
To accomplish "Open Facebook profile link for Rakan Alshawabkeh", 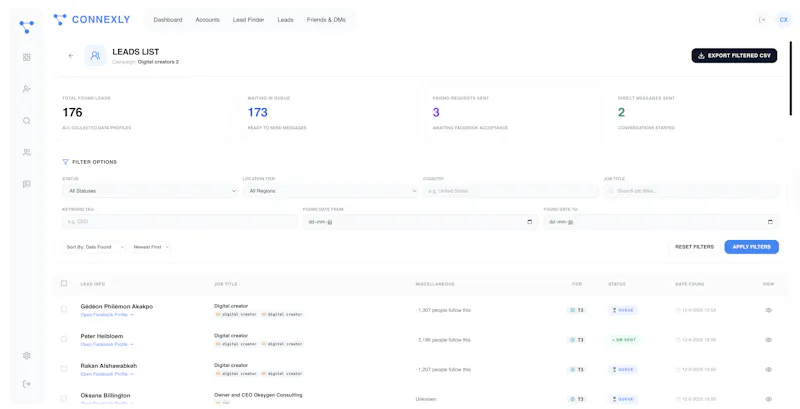I will (107, 374).
